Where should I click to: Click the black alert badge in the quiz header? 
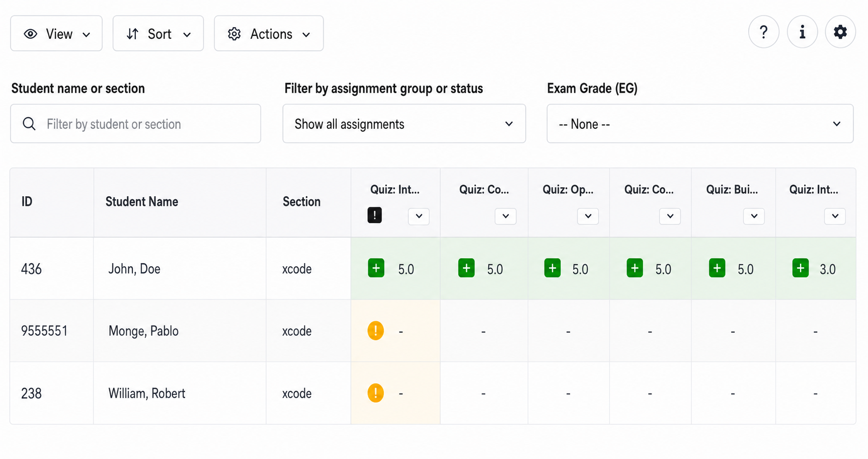pyautogui.click(x=374, y=215)
